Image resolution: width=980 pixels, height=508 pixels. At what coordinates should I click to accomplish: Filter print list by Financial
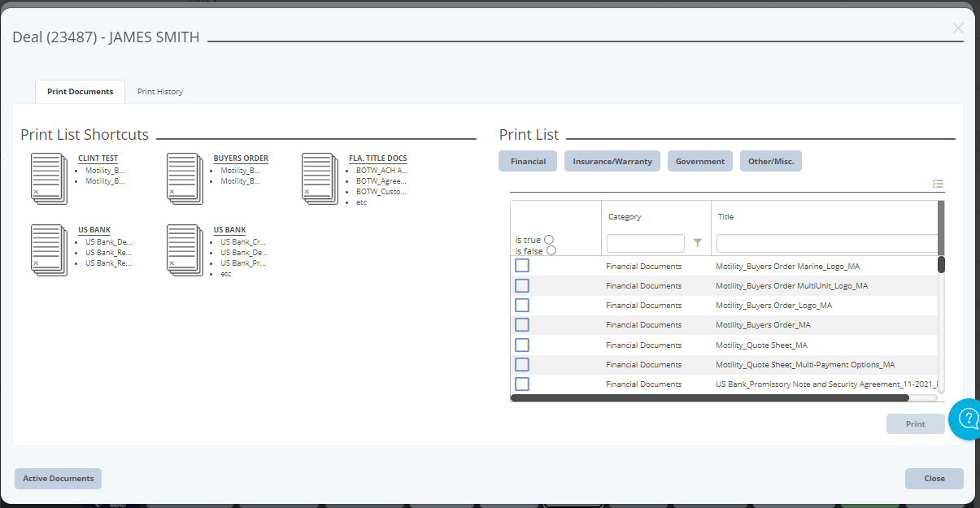click(528, 161)
